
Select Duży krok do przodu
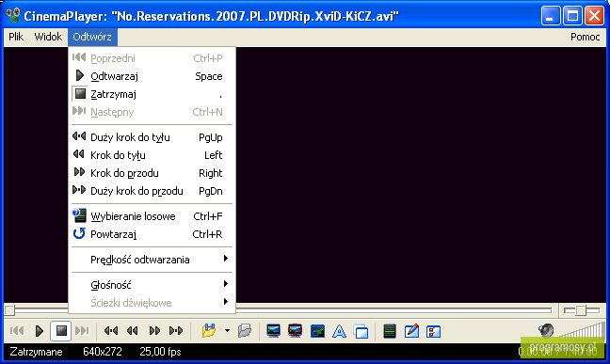(x=152, y=191)
